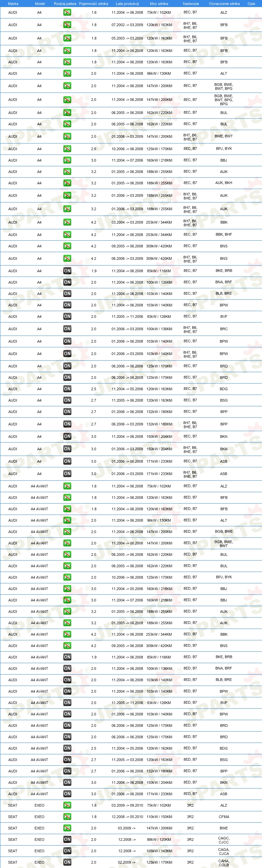Click the 'Lata produkcji' column header

coord(127,4)
